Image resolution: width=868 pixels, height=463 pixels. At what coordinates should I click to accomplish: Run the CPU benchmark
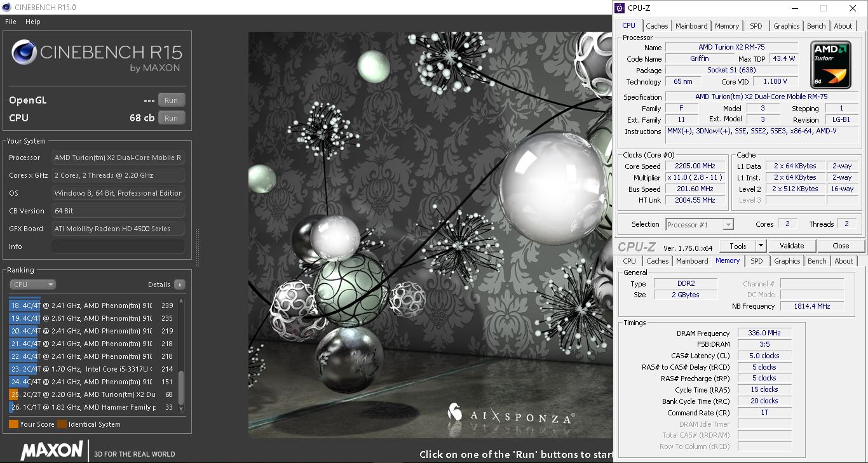pyautogui.click(x=172, y=118)
